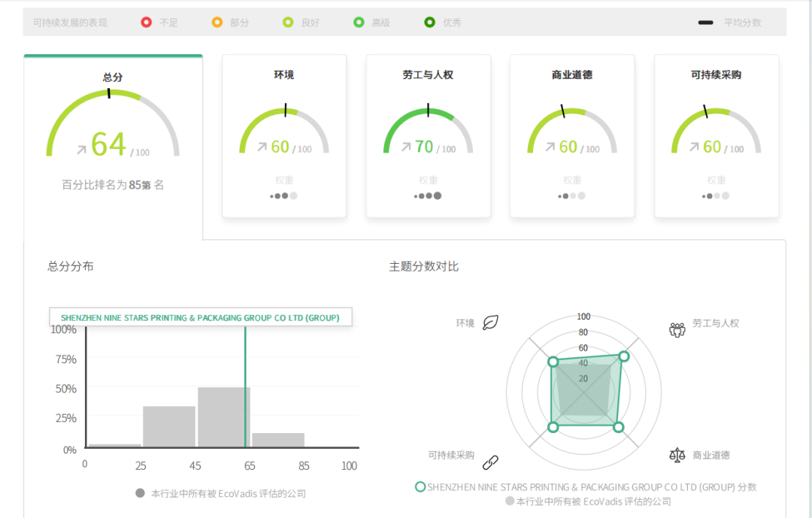The height and width of the screenshot is (518, 812).
Task: Click the Shenzhen Nine Stars tooltip label
Action: (200, 318)
